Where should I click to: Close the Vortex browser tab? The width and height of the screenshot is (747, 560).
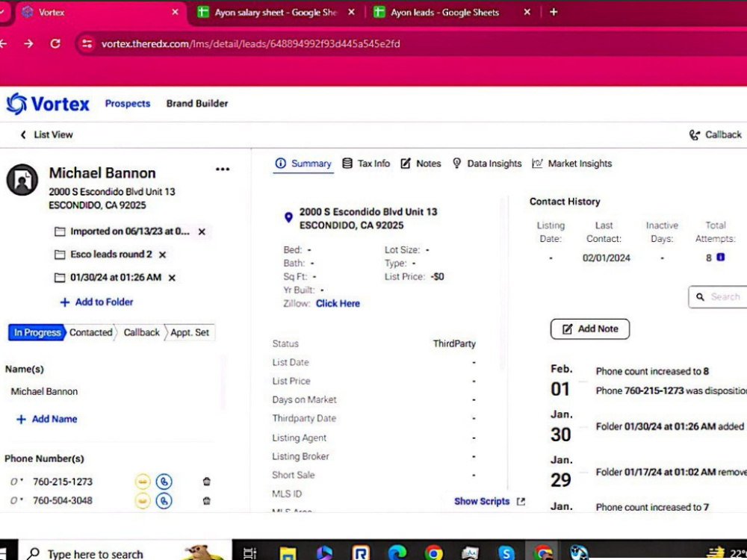pyautogui.click(x=176, y=13)
